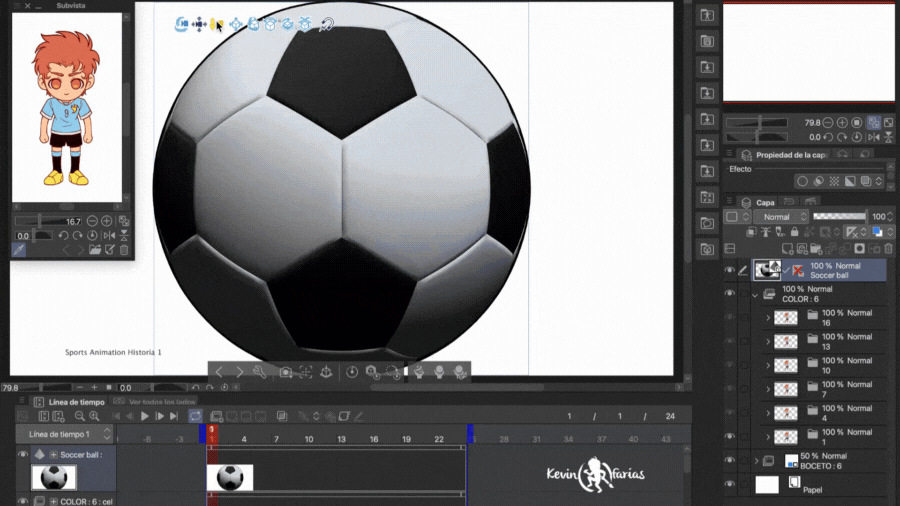
Task: Select the move object 3D manipulator icon
Action: coord(235,24)
